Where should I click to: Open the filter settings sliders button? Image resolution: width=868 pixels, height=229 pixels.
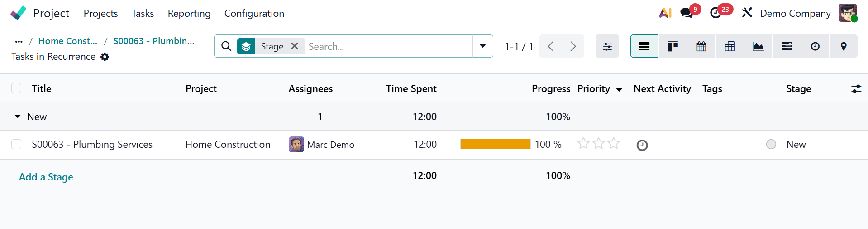click(x=607, y=46)
